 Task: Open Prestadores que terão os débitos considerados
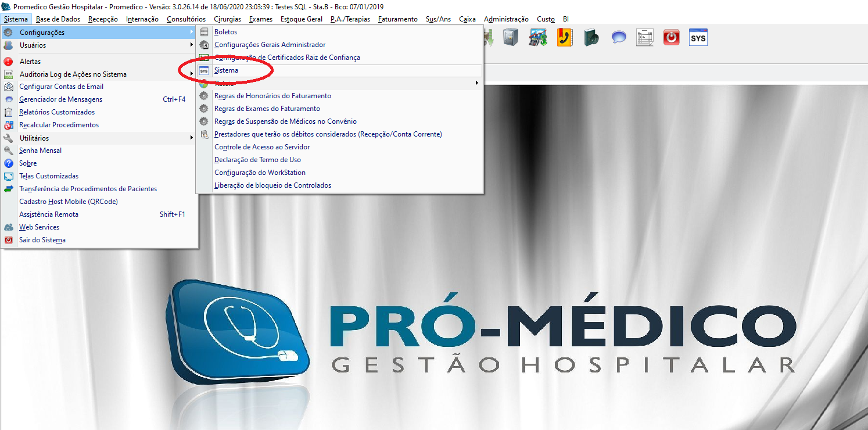coord(339,134)
